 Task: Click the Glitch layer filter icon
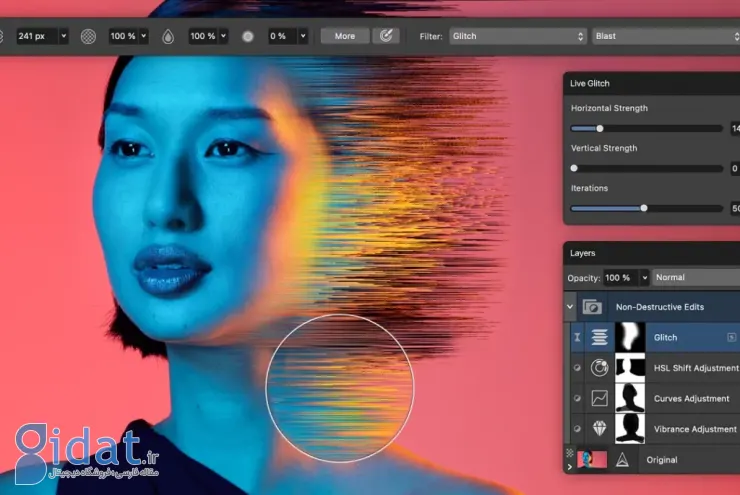(600, 338)
